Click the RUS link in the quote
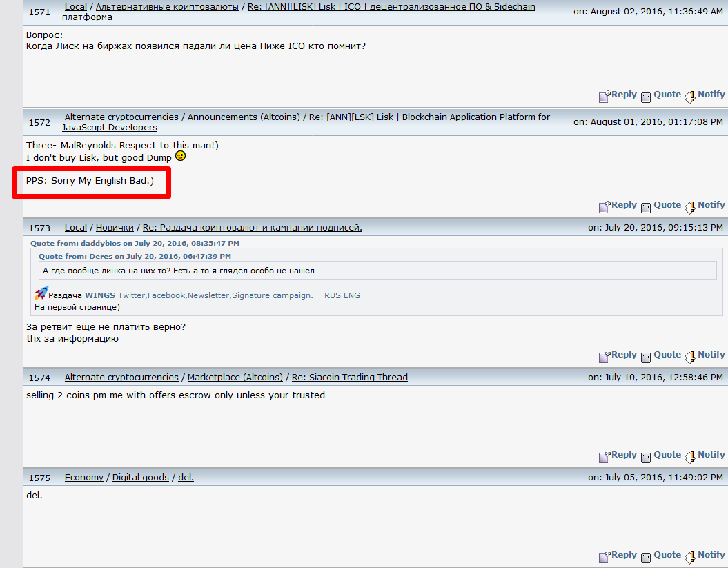 point(333,295)
